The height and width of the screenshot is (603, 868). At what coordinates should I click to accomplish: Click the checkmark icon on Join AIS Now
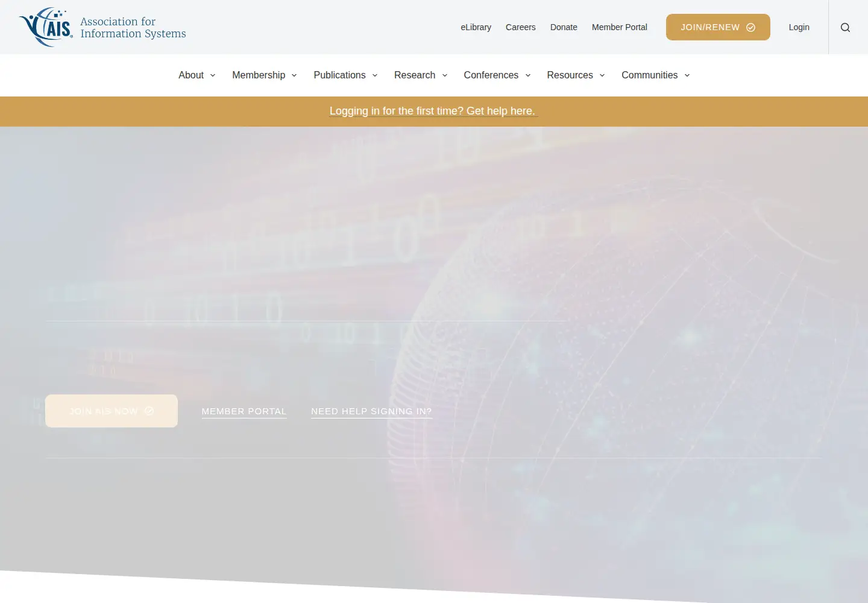pyautogui.click(x=149, y=411)
